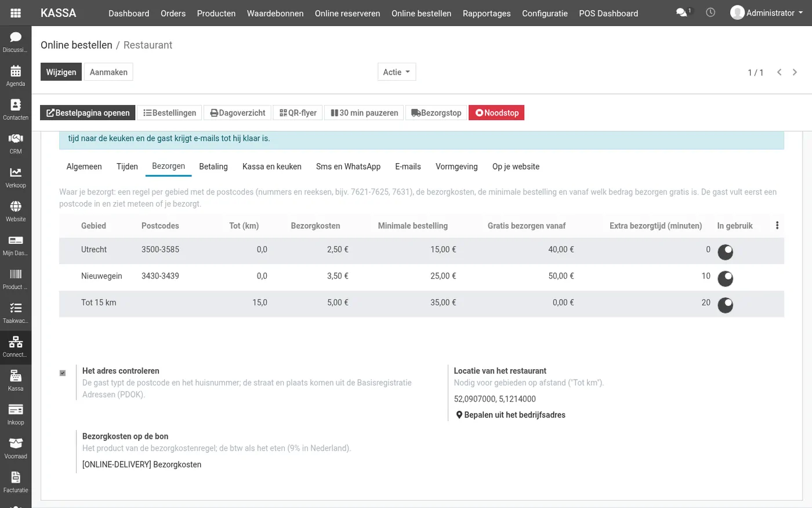
Task: Switch to the Betaling tab
Action: [213, 167]
